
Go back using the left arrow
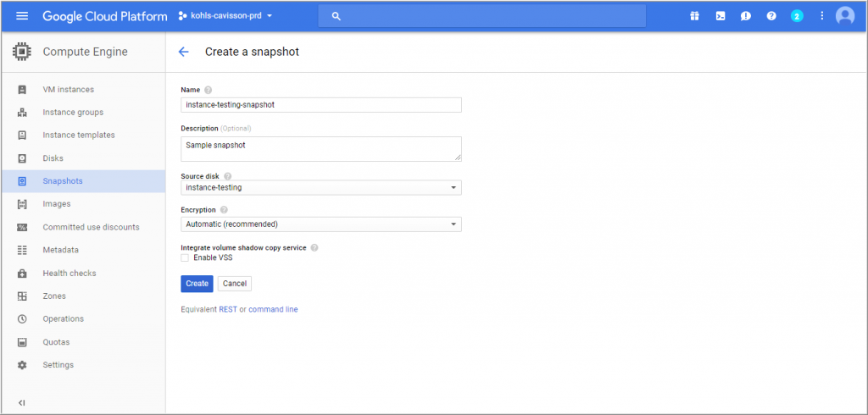(183, 52)
